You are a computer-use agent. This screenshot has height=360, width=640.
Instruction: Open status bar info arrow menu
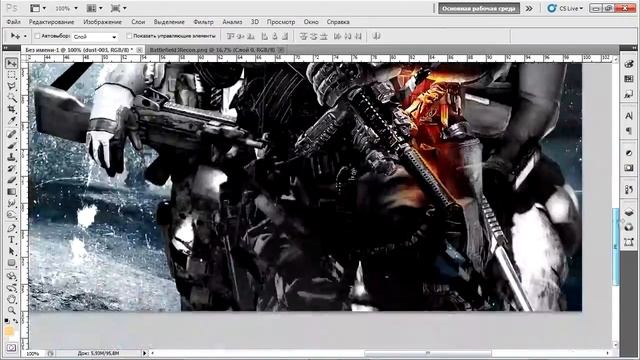[x=144, y=353]
